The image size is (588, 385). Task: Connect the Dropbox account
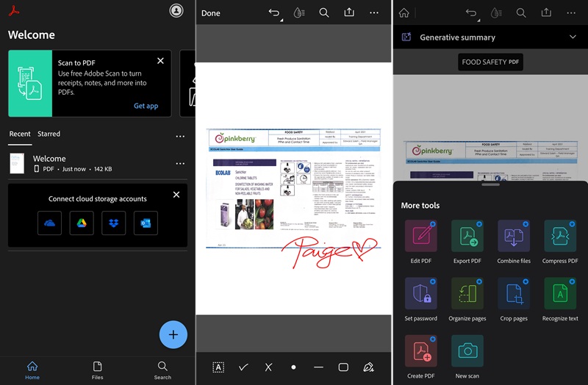click(114, 223)
